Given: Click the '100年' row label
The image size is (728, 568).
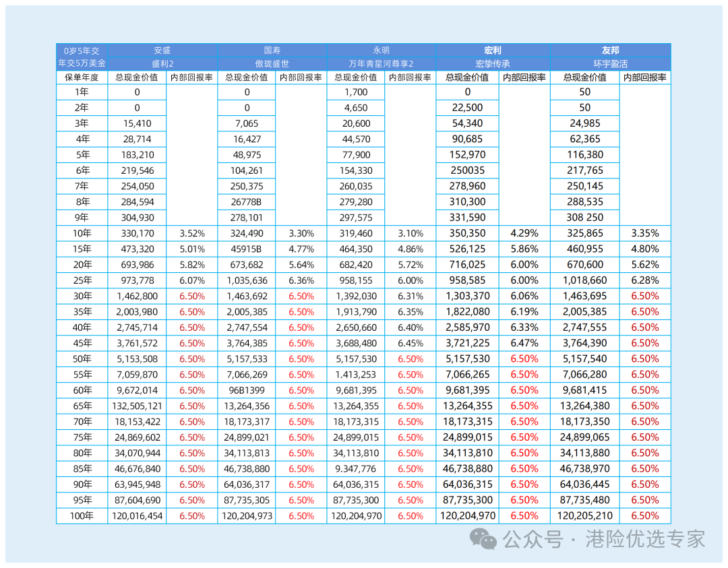Looking at the screenshot, I should (82, 516).
